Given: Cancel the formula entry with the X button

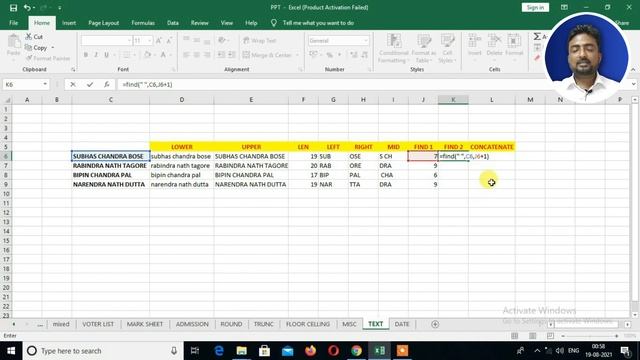Looking at the screenshot, I should click(x=73, y=84).
